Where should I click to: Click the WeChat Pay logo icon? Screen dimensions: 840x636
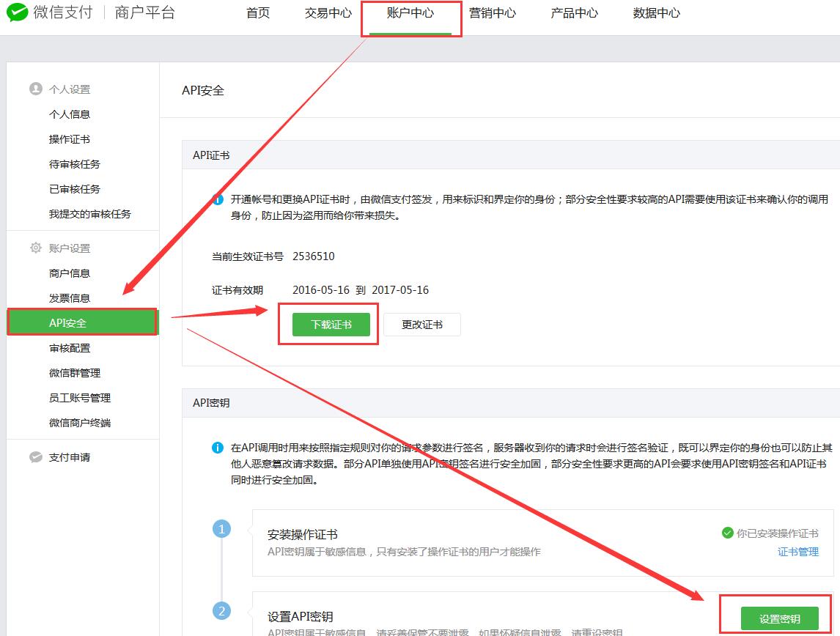17,12
